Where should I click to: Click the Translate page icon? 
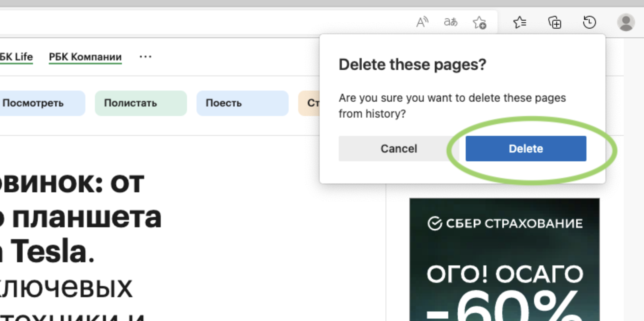[451, 22]
